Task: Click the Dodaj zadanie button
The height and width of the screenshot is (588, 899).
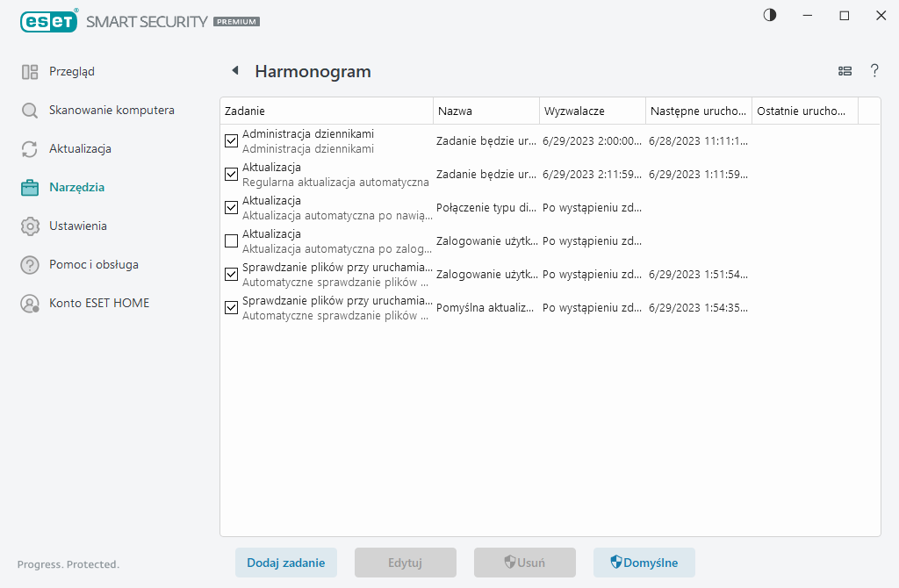Action: pos(286,563)
